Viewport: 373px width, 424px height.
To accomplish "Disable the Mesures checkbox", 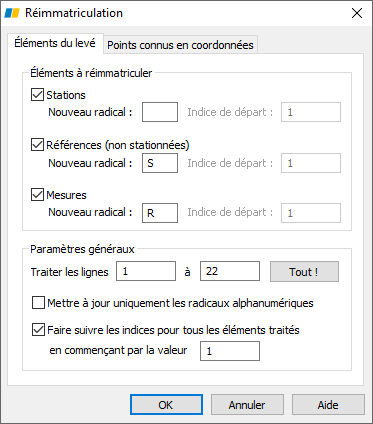I will coord(37,195).
